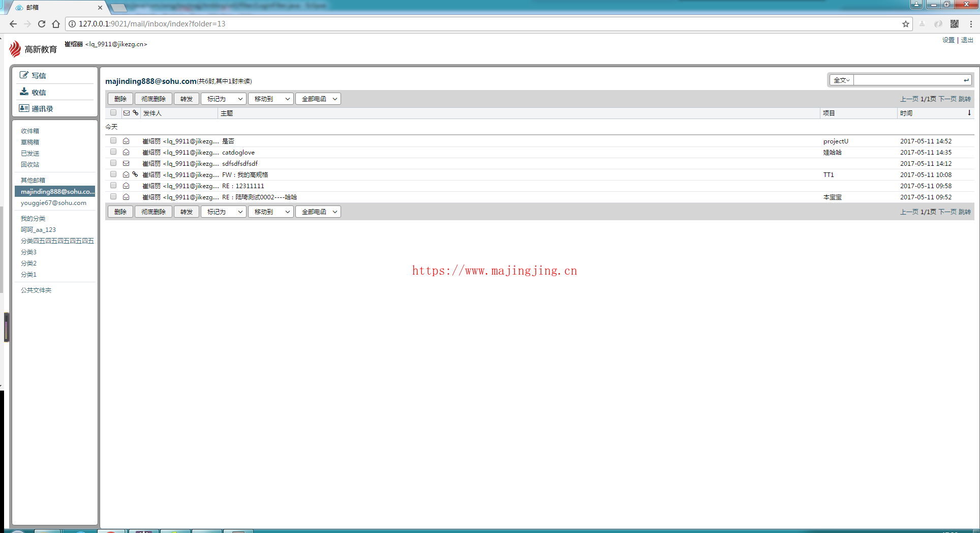This screenshot has width=980, height=533.
Task: Click the bottom 删除 button
Action: click(x=120, y=212)
